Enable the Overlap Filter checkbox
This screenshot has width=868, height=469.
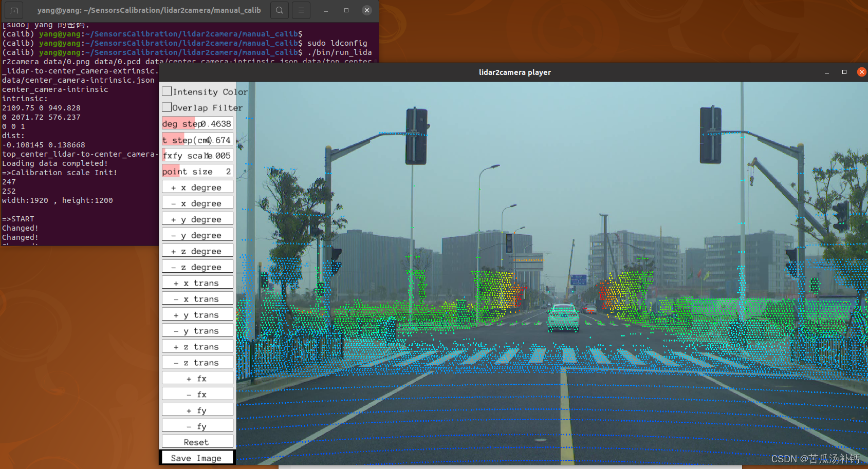pyautogui.click(x=167, y=107)
